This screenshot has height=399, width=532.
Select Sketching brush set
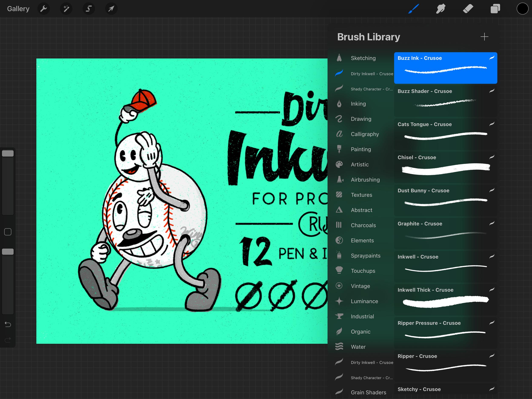tap(363, 58)
